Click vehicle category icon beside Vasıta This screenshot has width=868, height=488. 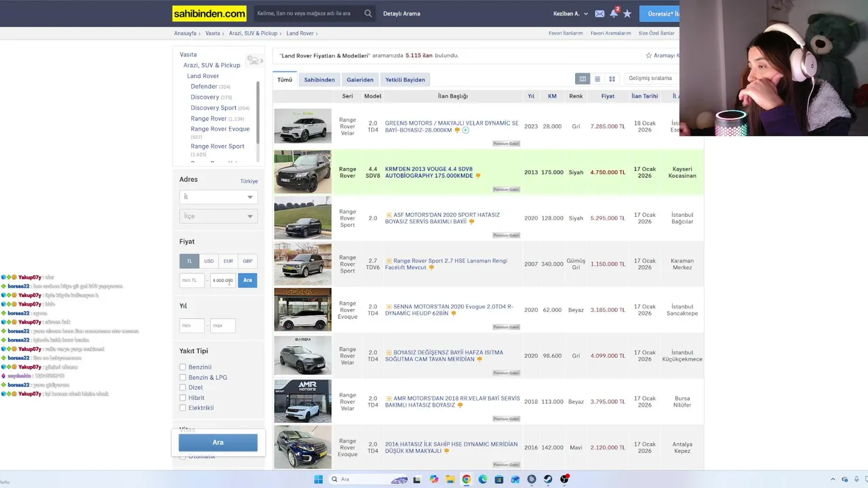[x=255, y=60]
